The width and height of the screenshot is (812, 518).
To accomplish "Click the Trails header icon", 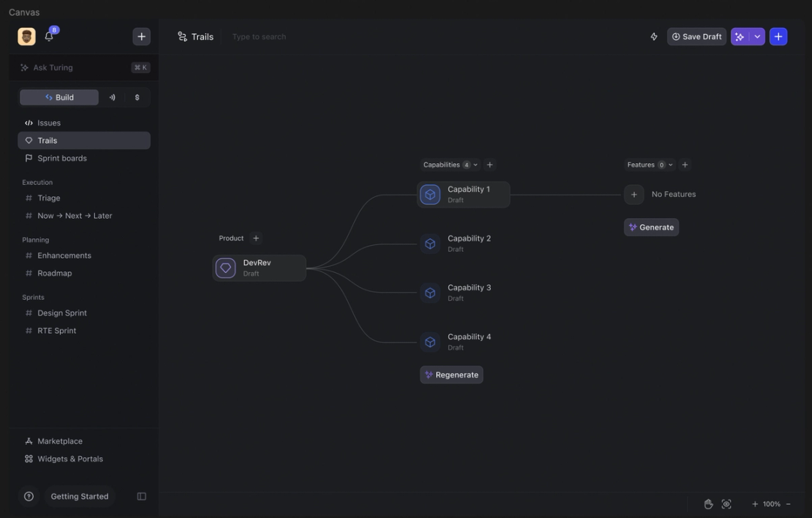I will [182, 37].
